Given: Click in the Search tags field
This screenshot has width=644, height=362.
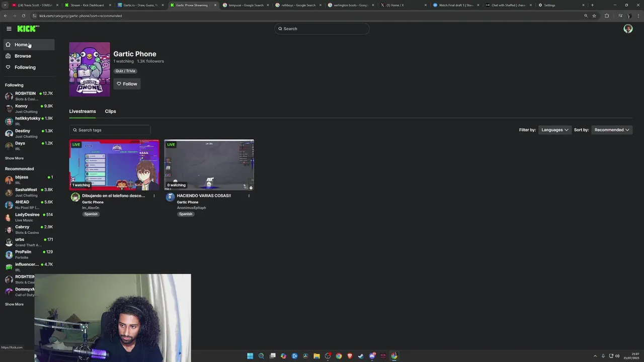Looking at the screenshot, I should pos(110,130).
